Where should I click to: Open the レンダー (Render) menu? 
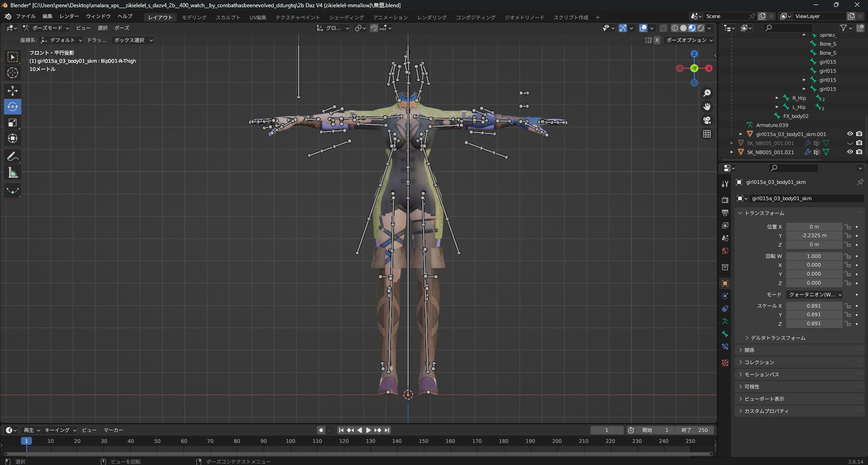(x=69, y=16)
